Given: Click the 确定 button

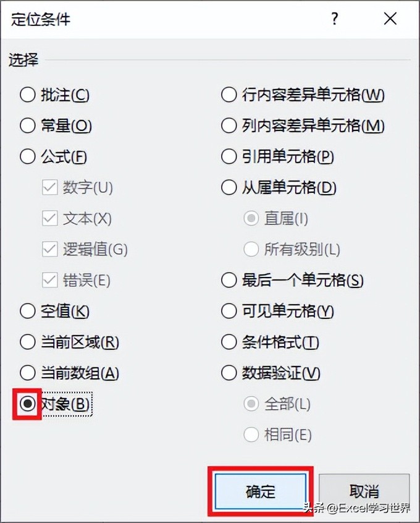Looking at the screenshot, I should coord(261,491).
